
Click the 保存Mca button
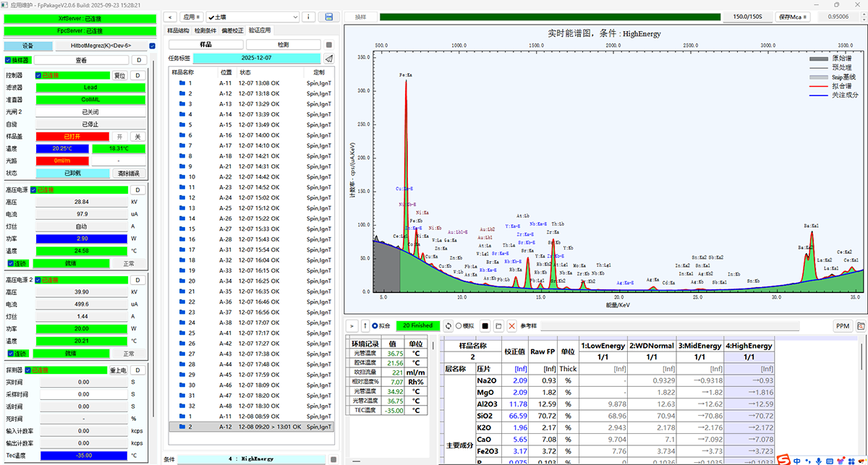[794, 17]
